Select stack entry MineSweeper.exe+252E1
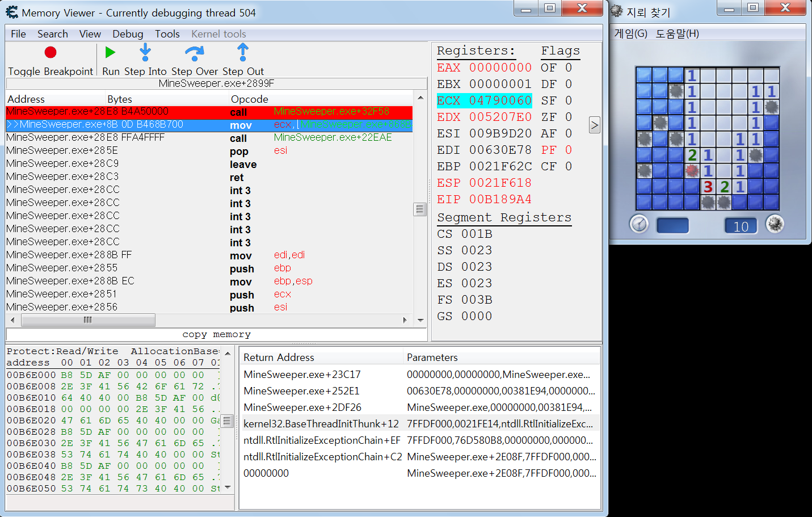The width and height of the screenshot is (812, 517). (x=420, y=391)
